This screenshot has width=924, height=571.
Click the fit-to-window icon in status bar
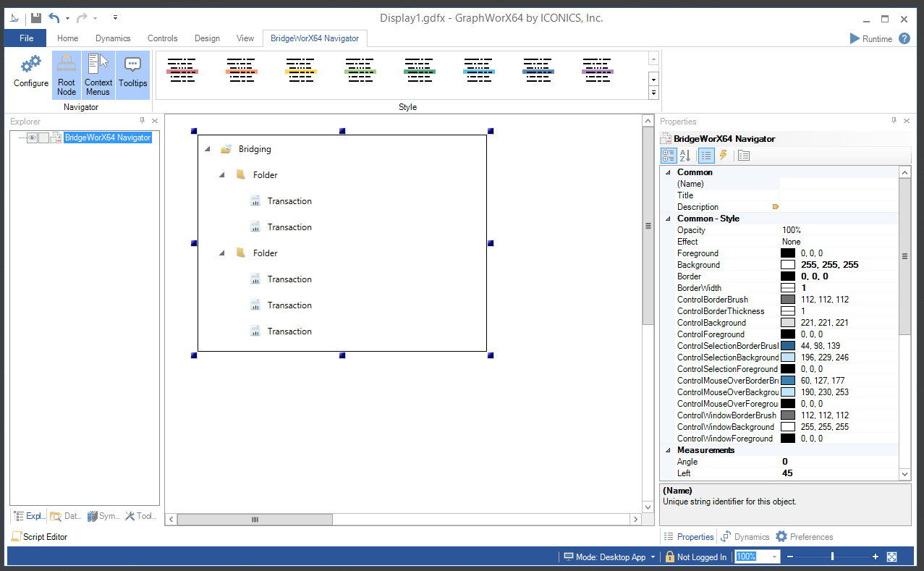pos(891,557)
